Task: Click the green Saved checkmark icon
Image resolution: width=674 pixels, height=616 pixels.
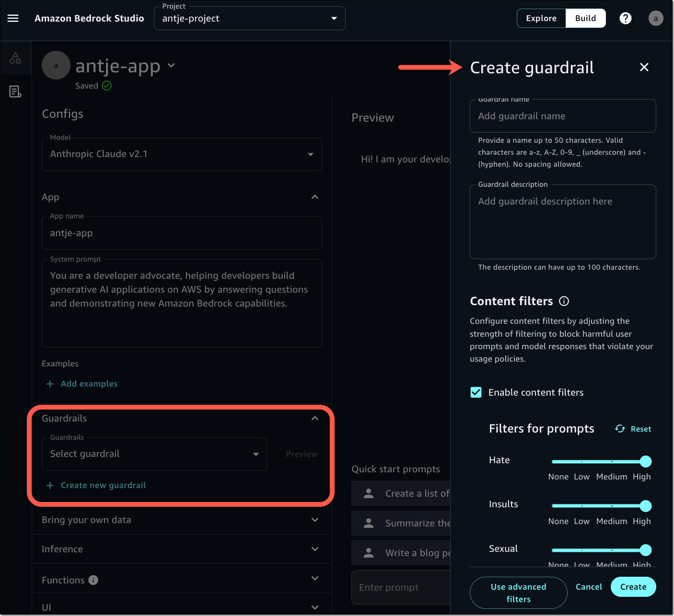Action: pyautogui.click(x=107, y=86)
